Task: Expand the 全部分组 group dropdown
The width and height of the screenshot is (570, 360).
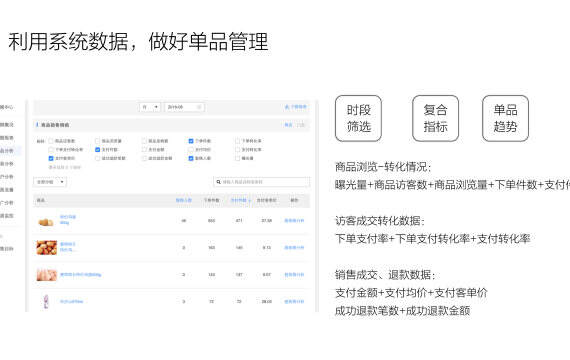Action: coord(50,181)
